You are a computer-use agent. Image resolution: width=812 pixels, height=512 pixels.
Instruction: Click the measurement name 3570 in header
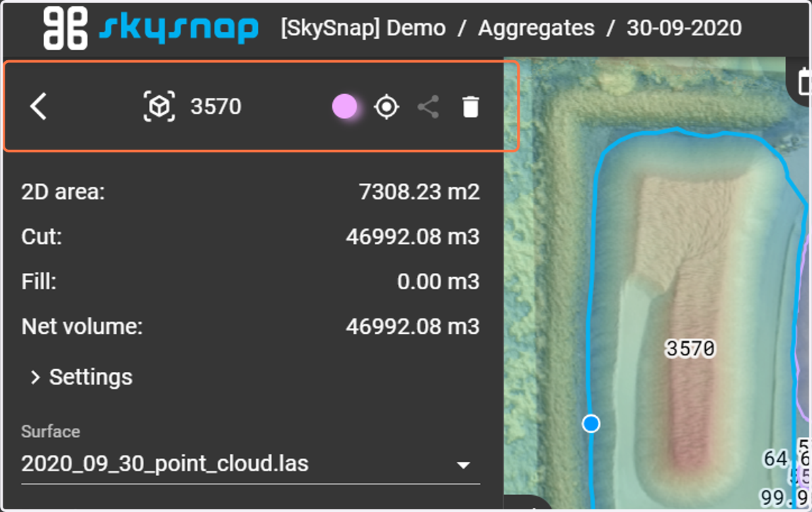tap(216, 107)
